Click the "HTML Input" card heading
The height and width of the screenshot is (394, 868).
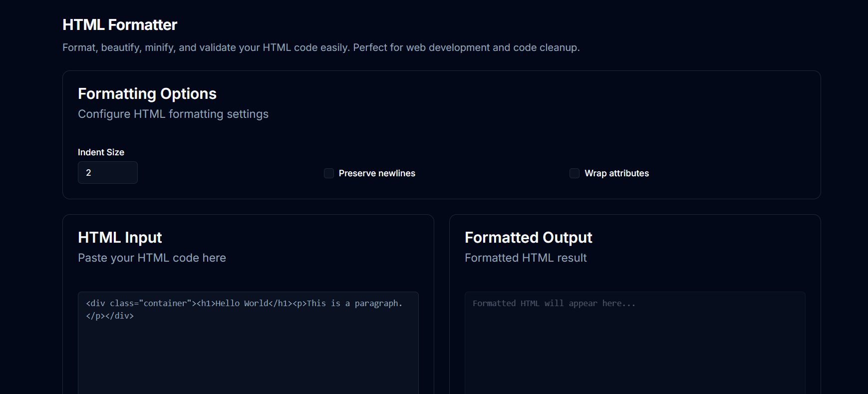tap(120, 238)
